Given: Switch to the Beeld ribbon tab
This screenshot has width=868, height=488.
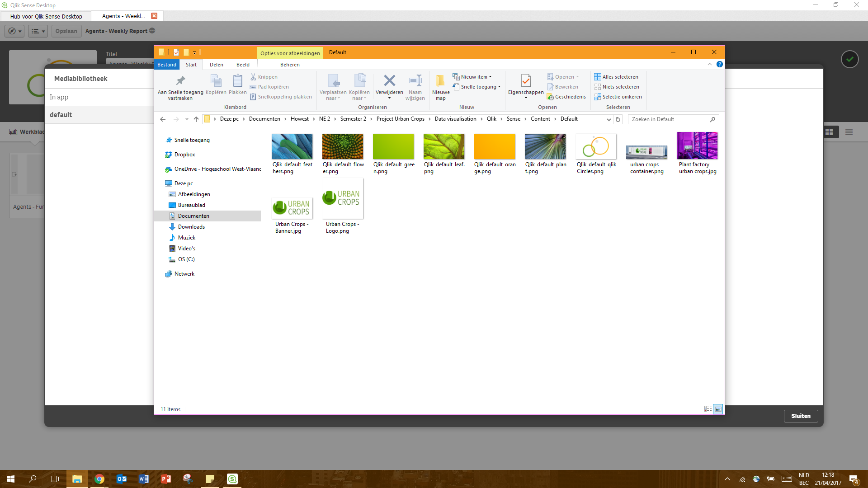Looking at the screenshot, I should 243,65.
